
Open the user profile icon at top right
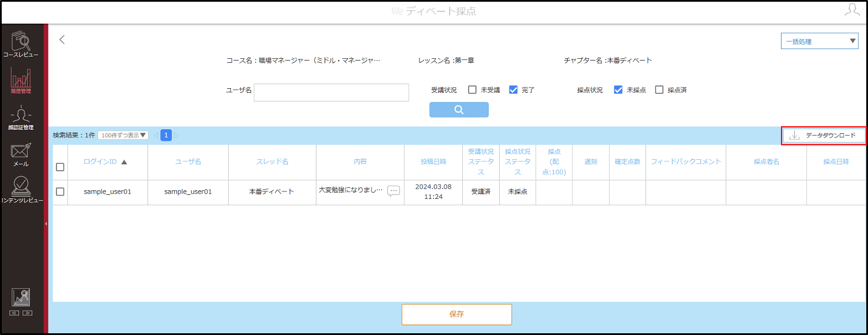(852, 10)
